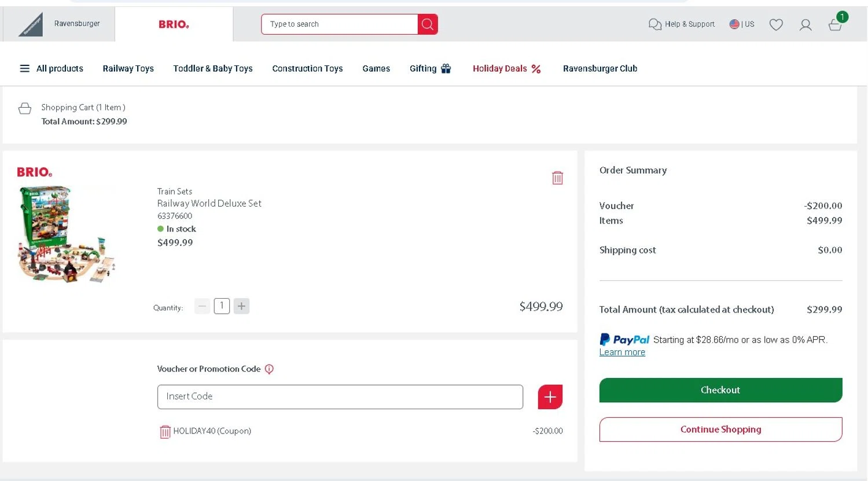Click the BRIO logo on cart item
Image resolution: width=868 pixels, height=481 pixels.
[x=35, y=172]
